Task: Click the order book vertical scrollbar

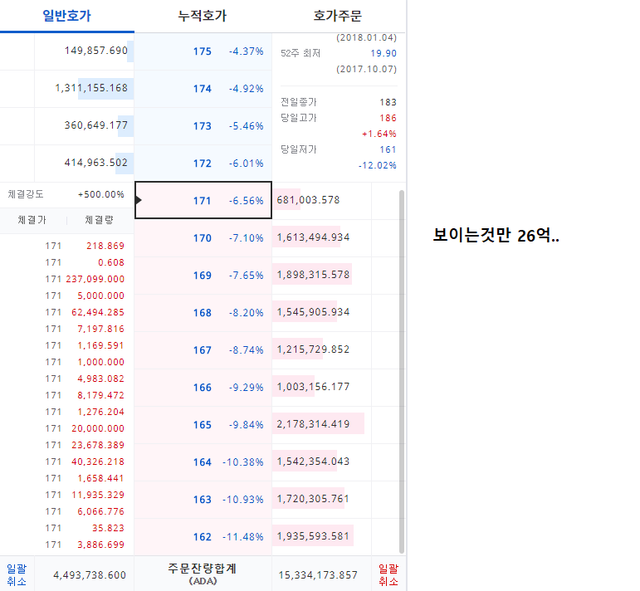Action: pos(402,371)
